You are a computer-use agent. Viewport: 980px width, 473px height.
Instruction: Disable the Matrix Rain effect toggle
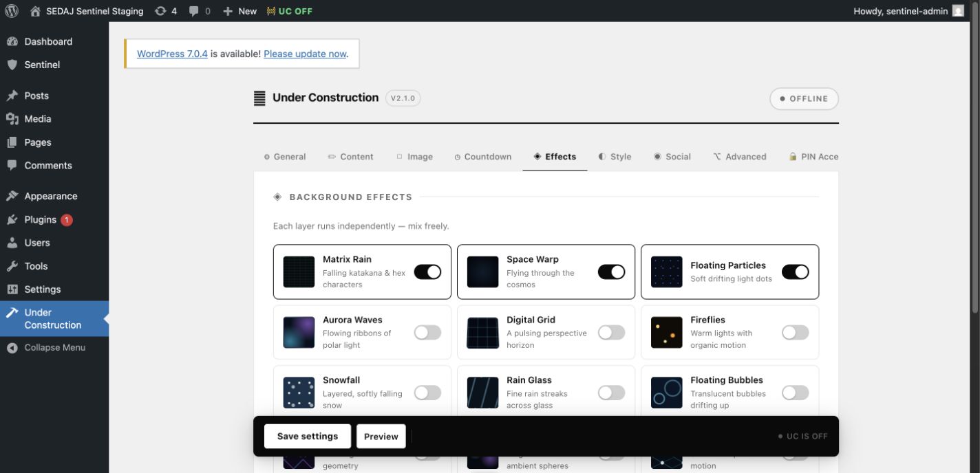click(x=427, y=272)
